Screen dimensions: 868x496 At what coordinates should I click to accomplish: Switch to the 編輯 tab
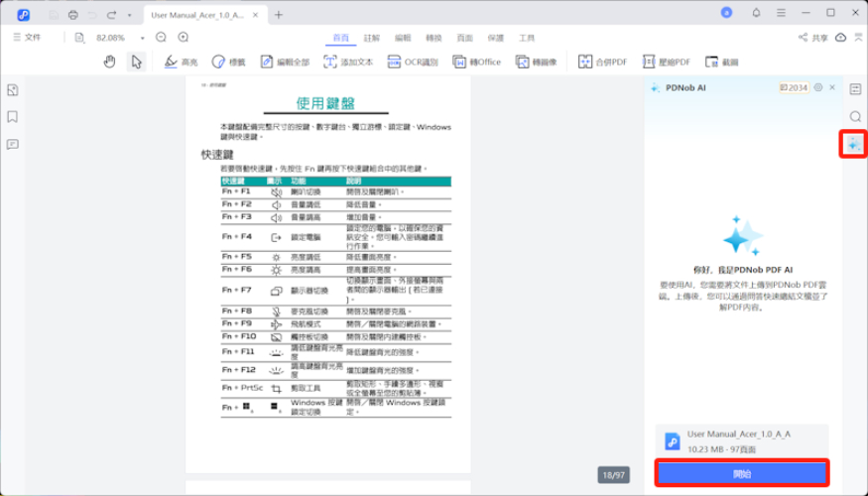click(x=403, y=38)
